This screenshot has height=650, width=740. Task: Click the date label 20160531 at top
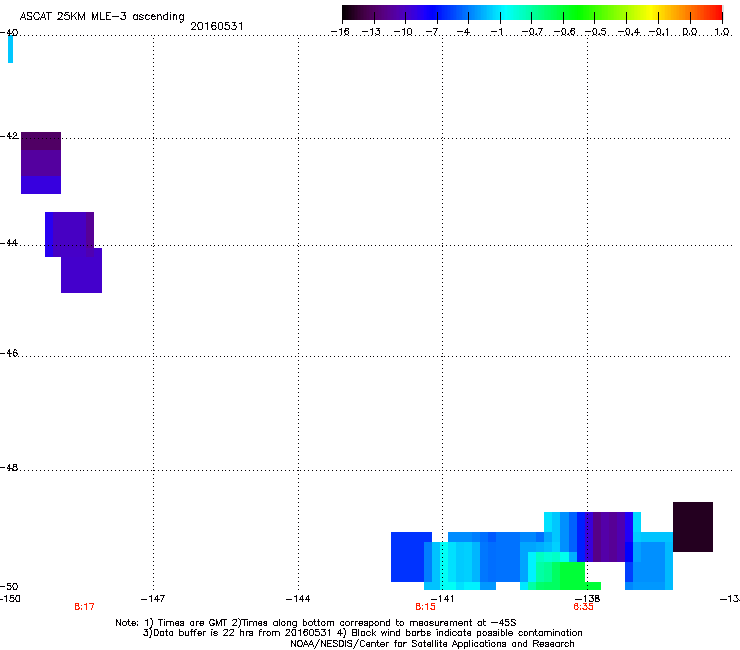(x=217, y=26)
